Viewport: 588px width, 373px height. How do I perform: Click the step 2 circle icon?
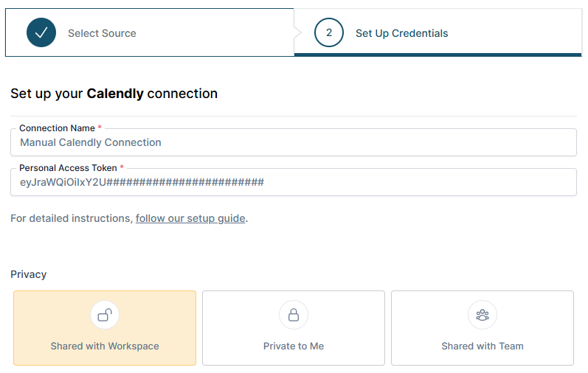tap(329, 32)
